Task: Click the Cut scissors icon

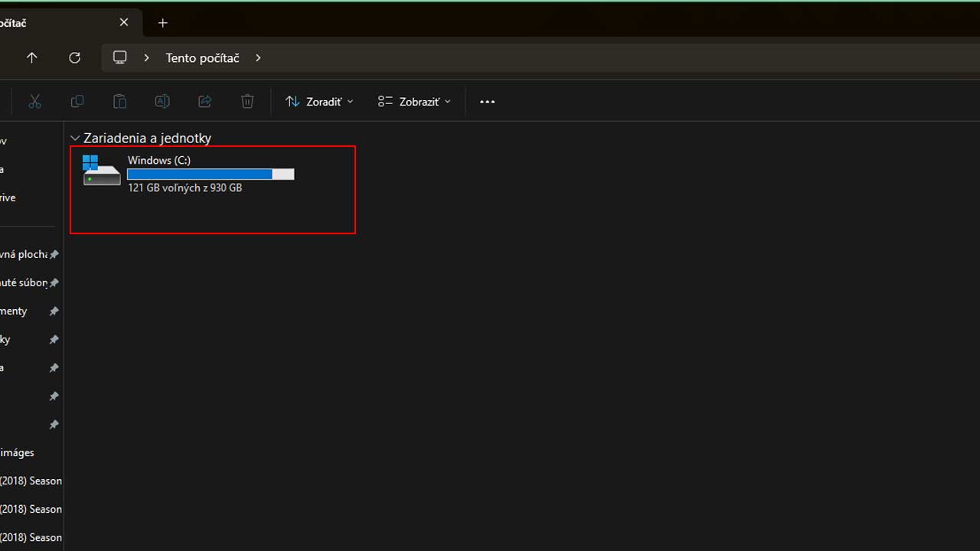Action: coord(34,101)
